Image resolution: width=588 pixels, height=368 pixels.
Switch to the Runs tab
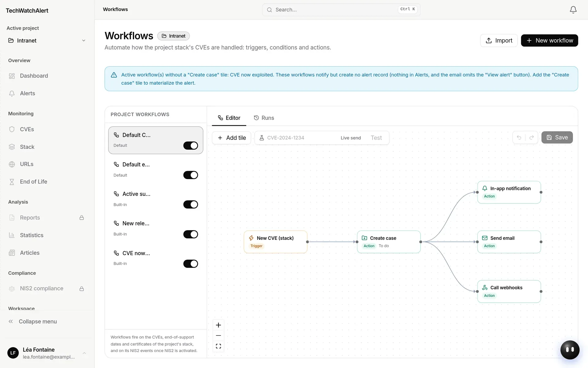click(x=264, y=118)
